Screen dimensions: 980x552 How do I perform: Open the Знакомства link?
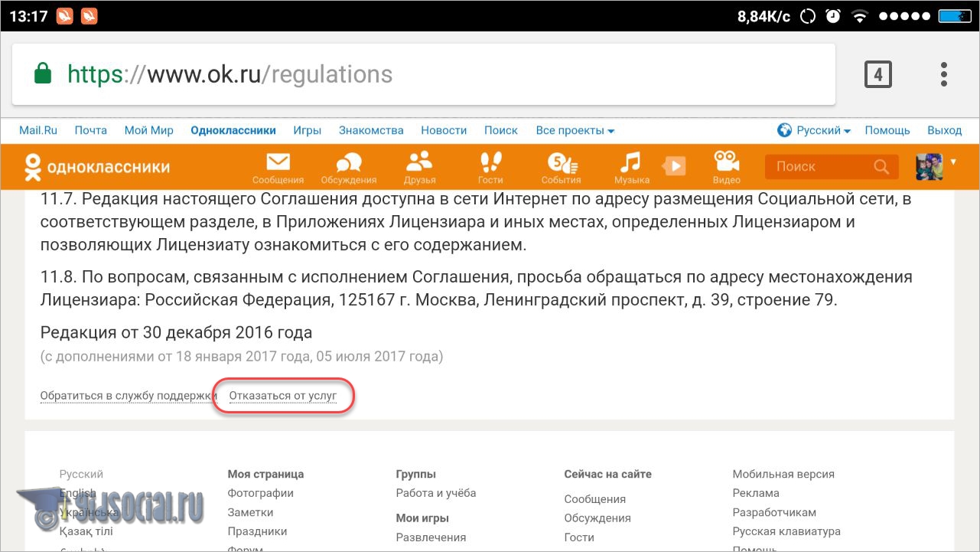371,130
